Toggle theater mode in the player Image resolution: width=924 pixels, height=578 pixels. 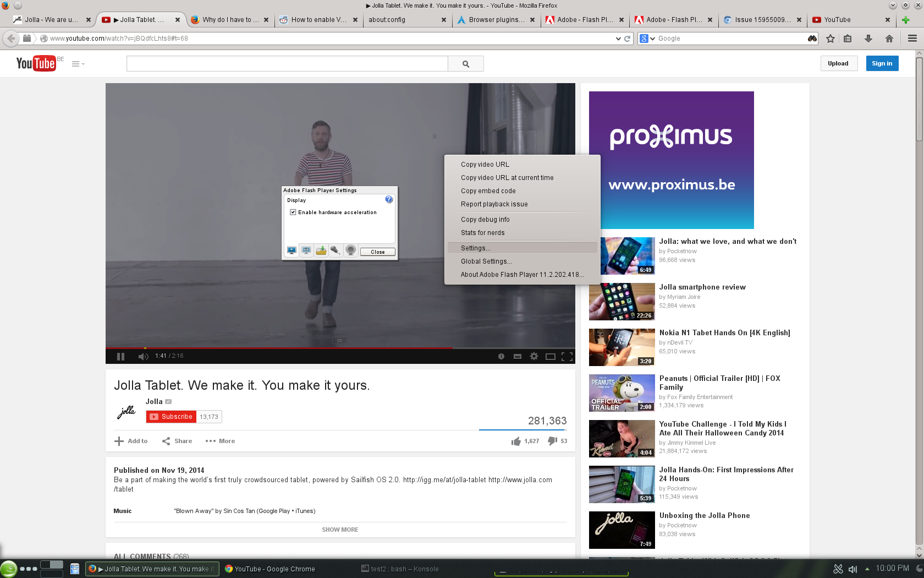(550, 357)
